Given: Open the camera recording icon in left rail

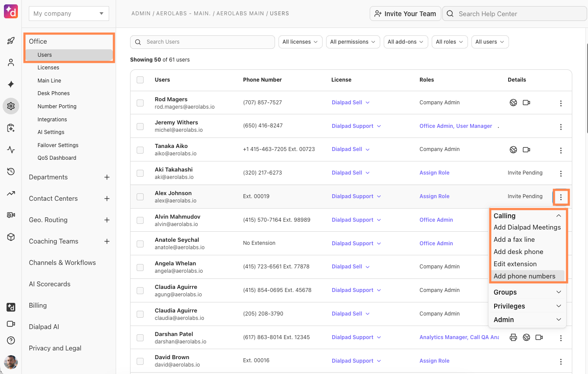Looking at the screenshot, I should coord(11,215).
